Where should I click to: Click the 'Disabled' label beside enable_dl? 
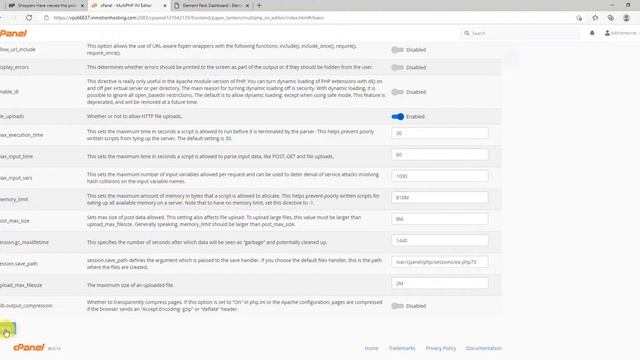pyautogui.click(x=416, y=92)
